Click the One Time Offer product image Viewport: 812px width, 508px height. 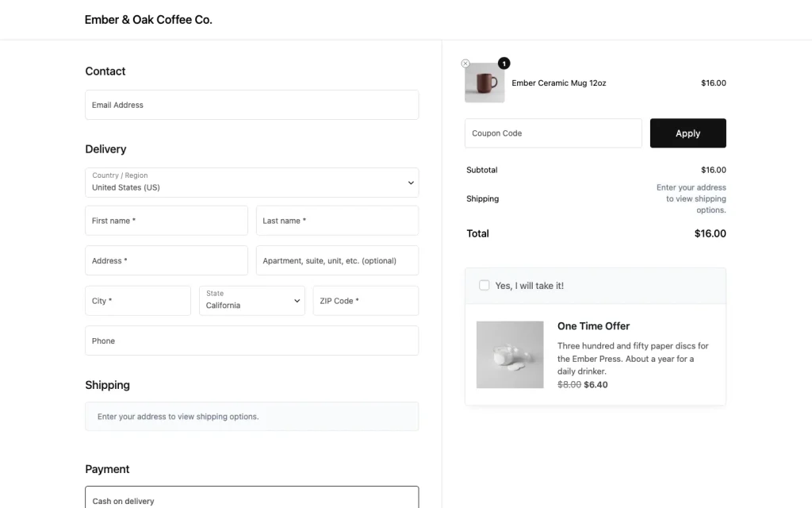click(x=510, y=355)
